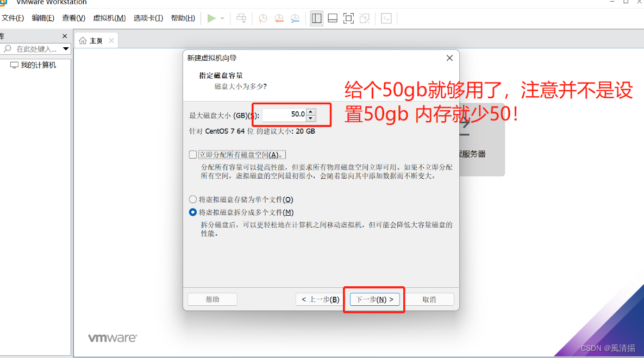
Task: Click the 针对 CentOS 7 64 位 recommended size text
Action: pos(252,131)
